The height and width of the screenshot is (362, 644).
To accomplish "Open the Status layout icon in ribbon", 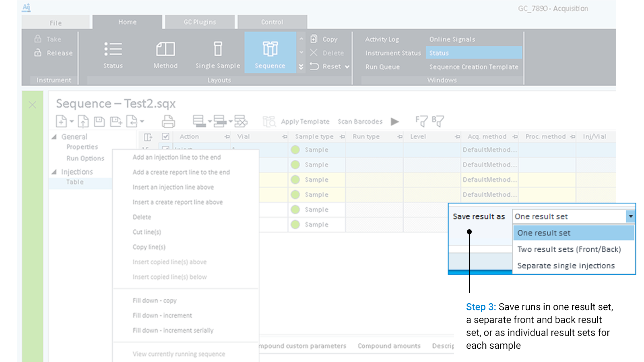I will pyautogui.click(x=113, y=49).
